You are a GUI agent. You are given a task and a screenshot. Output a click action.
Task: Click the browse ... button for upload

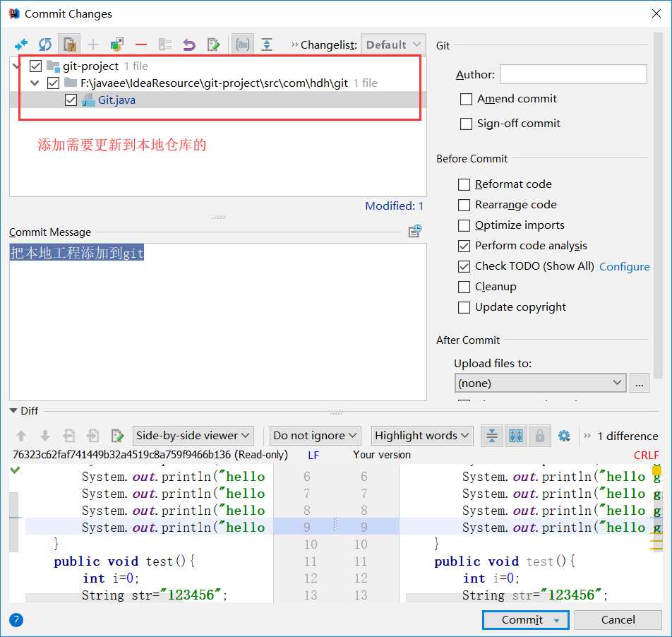tap(639, 383)
